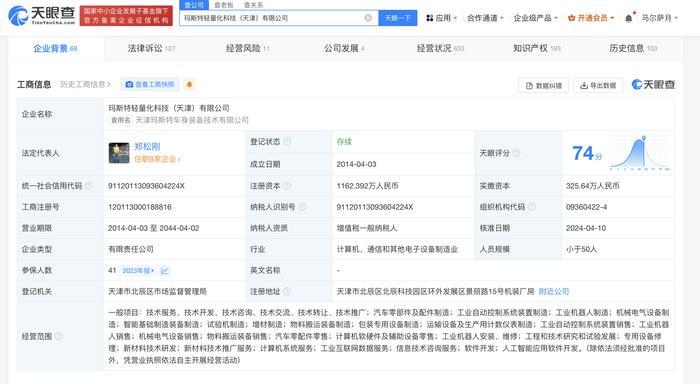Expand 历史工商信息 with its arrow
Screen dimensions: 700x384
(x=85, y=84)
